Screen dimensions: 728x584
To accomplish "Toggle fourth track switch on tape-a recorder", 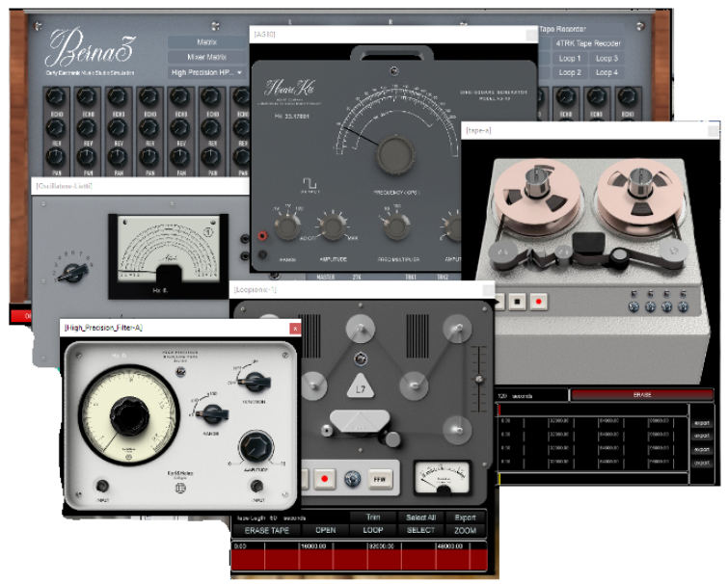I will pos(683,294).
